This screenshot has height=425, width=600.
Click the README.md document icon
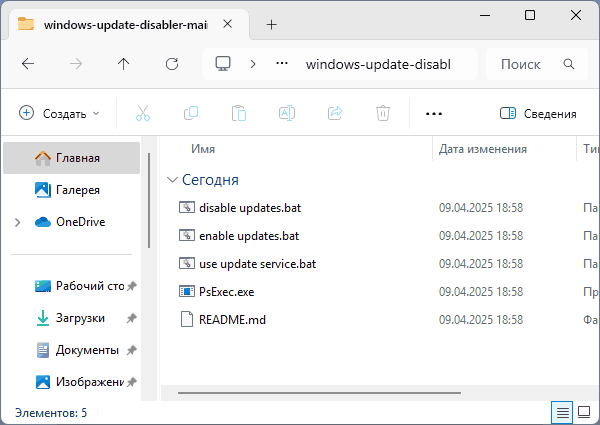187,319
